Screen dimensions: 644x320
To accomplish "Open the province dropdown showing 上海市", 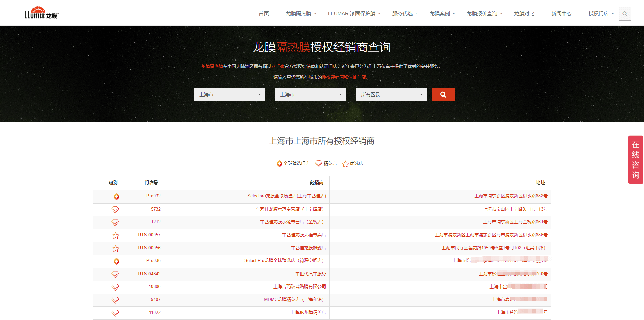I will click(x=229, y=94).
